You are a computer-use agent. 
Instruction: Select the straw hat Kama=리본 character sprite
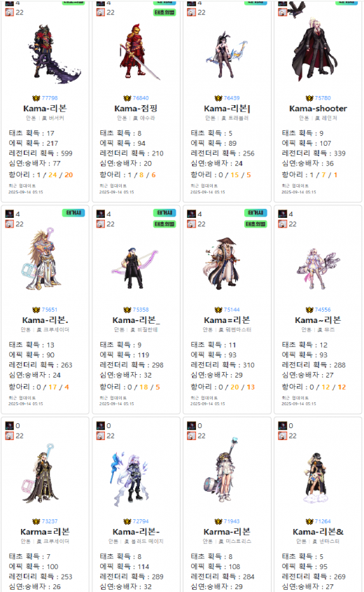tap(223, 263)
